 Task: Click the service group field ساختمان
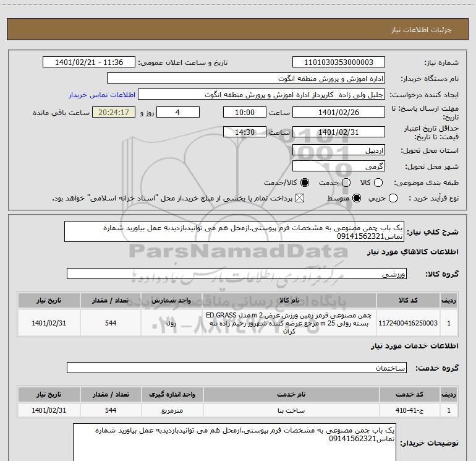coord(237,368)
